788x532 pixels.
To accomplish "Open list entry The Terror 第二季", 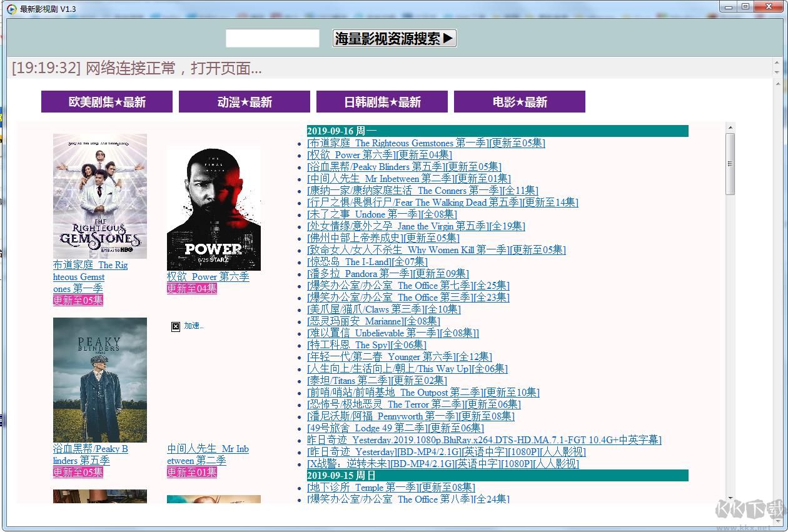I will pyautogui.click(x=413, y=404).
